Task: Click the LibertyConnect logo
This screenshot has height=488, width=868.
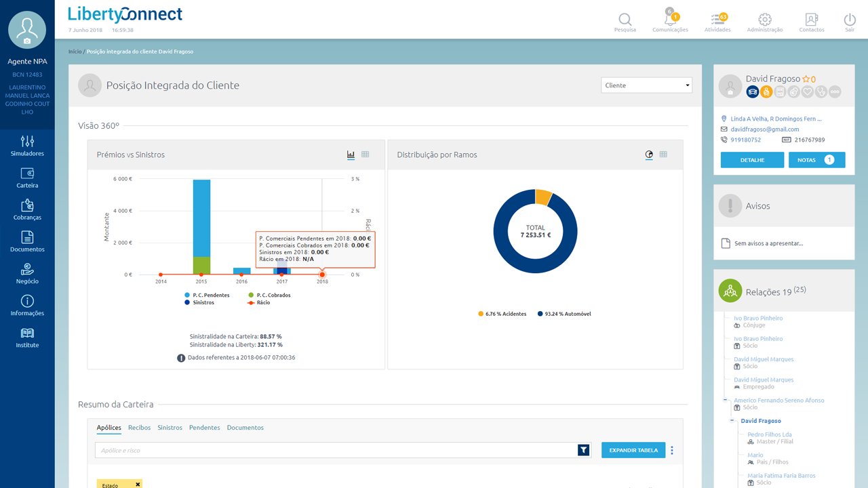Action: coord(125,14)
